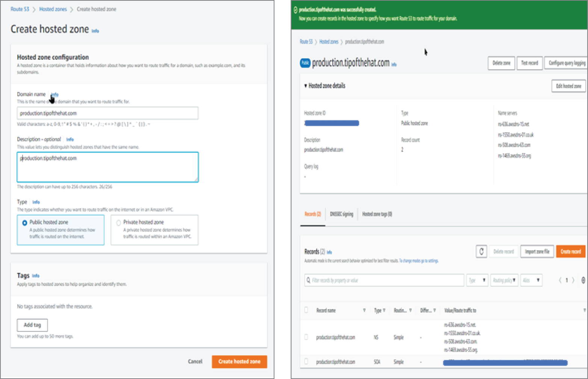588x379 pixels.
Task: Click the Add tag button
Action: 32,325
